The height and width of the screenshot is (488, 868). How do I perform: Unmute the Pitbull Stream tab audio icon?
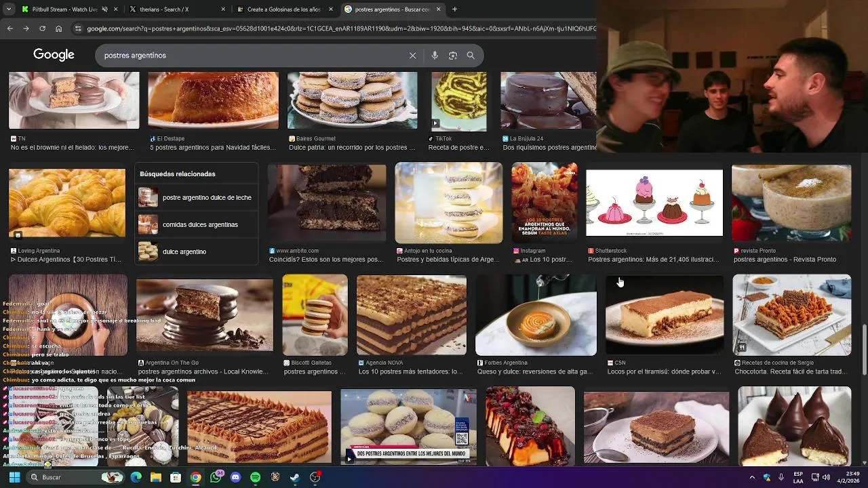point(104,9)
